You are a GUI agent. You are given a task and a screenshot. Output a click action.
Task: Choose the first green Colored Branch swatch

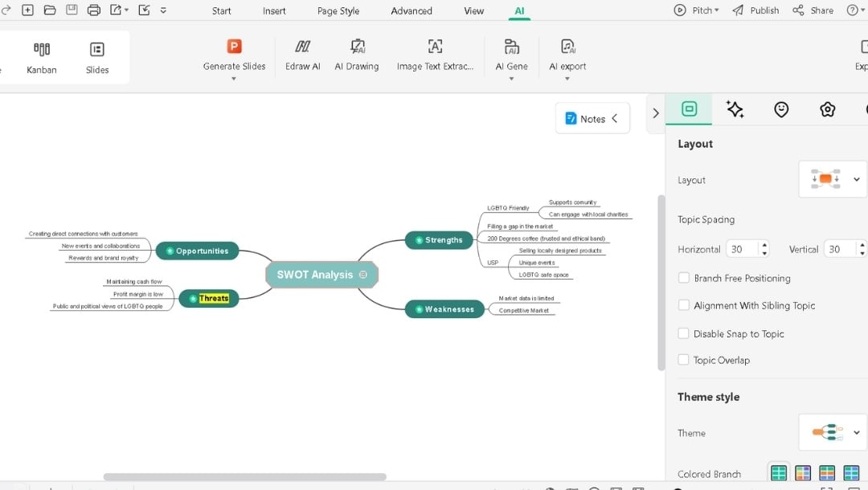click(x=778, y=472)
